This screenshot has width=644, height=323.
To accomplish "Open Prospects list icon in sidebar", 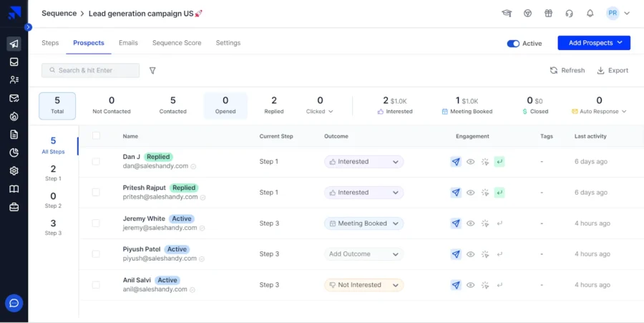I will pyautogui.click(x=14, y=79).
